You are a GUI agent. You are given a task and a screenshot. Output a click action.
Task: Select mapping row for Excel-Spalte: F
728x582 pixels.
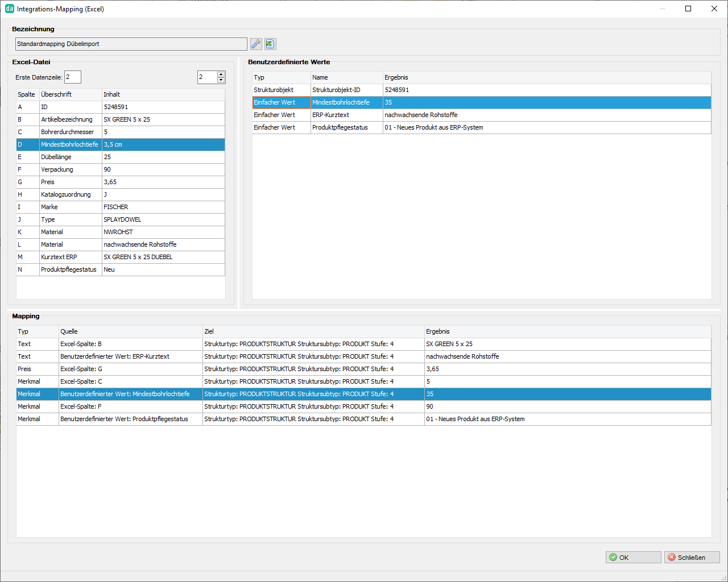(363, 406)
